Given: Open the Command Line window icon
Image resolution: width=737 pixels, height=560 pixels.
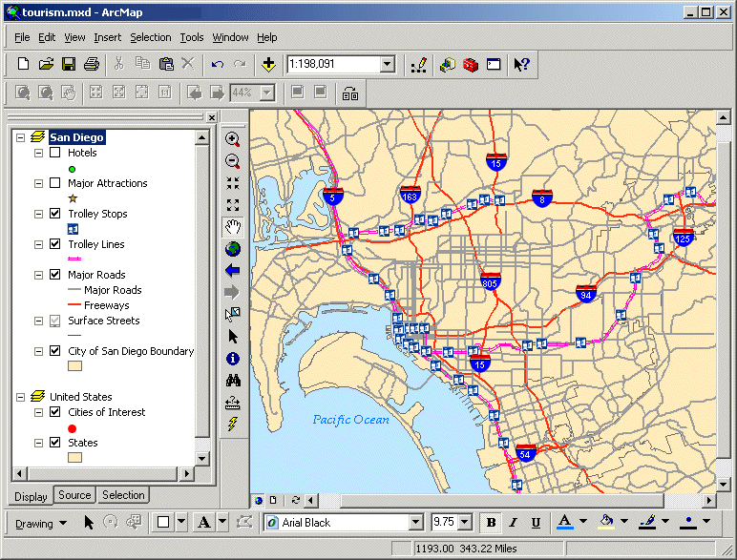Looking at the screenshot, I should (x=494, y=64).
